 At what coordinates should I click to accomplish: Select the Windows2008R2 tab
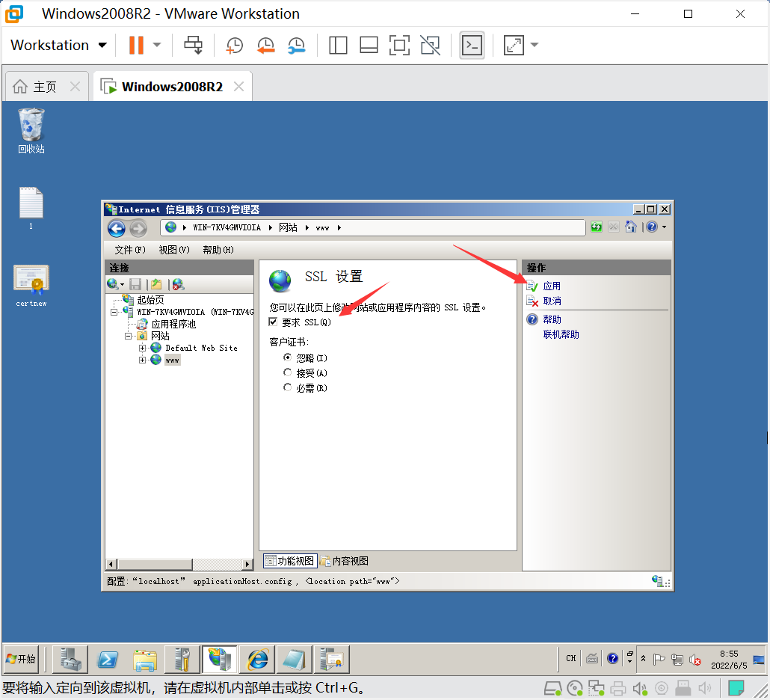pos(172,87)
